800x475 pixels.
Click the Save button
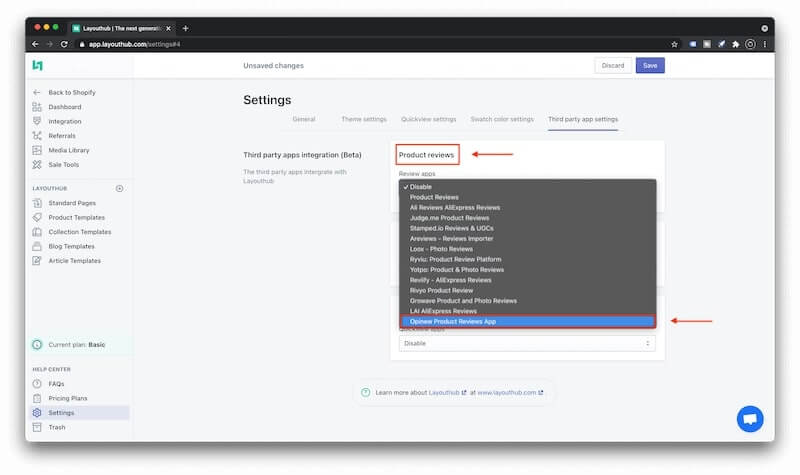tap(650, 65)
